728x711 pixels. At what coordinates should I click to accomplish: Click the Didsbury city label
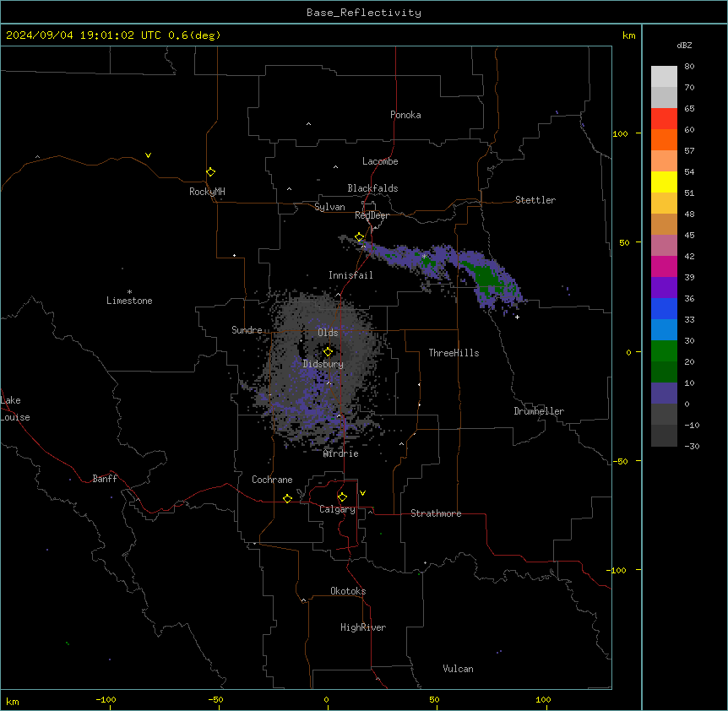(323, 364)
